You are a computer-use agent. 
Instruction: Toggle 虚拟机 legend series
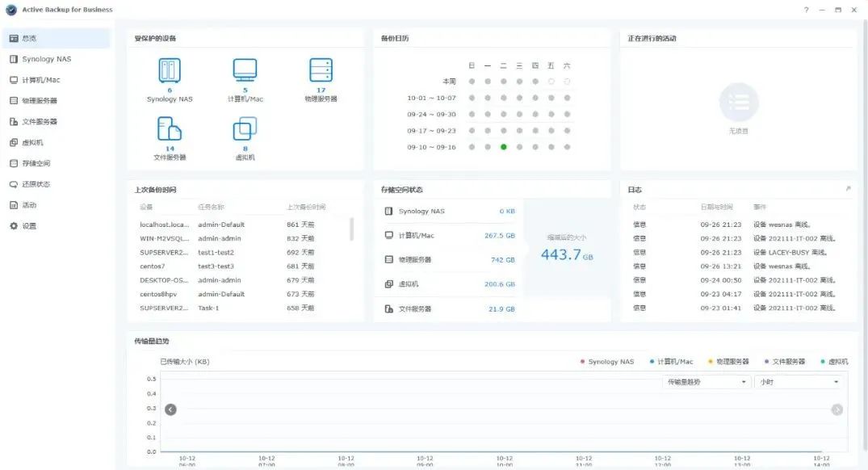834,362
